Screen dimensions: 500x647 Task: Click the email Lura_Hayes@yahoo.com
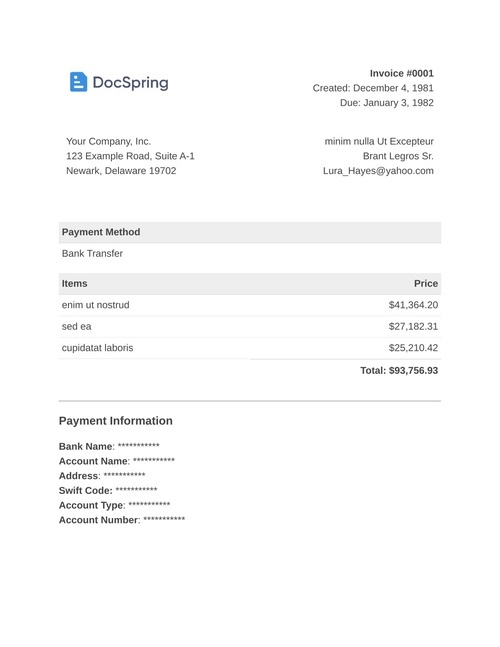coord(378,171)
